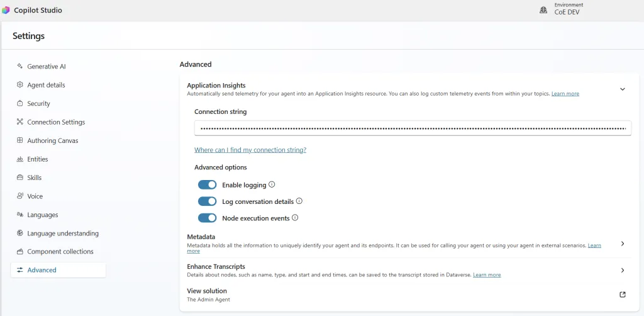
Task: Click the Language understanding brain icon
Action: click(19, 233)
